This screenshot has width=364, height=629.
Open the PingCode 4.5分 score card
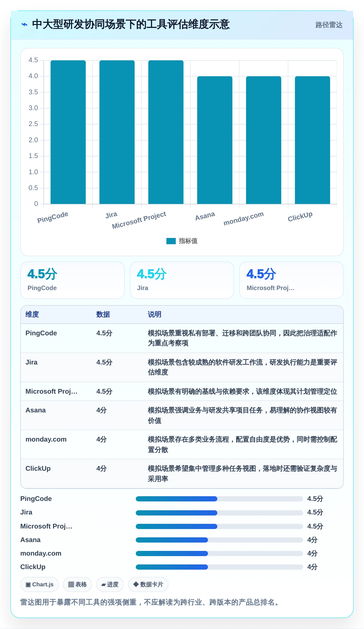point(73,280)
